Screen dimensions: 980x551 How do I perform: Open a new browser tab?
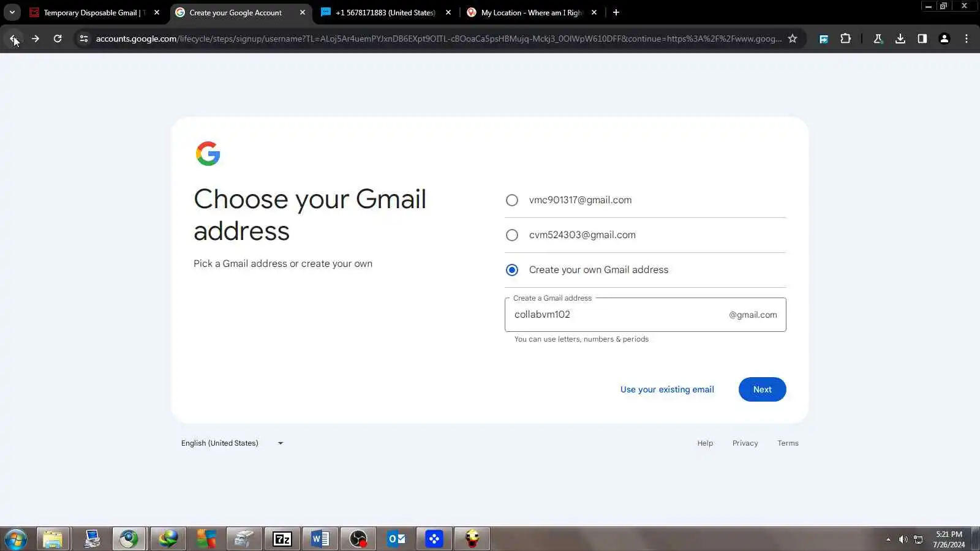click(616, 12)
